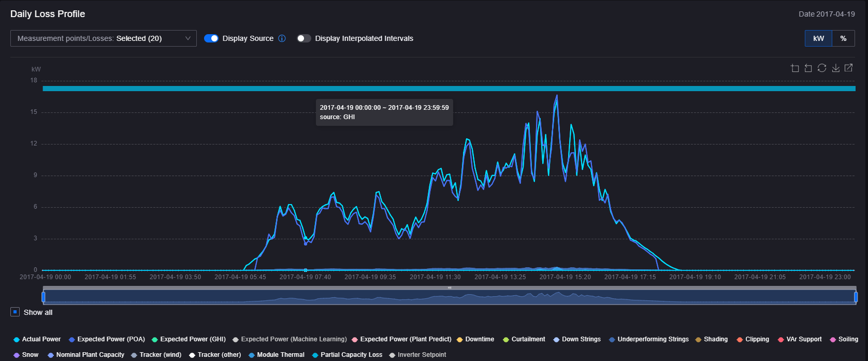
Task: Toggle Partial Capacity Loss legend entry
Action: click(x=347, y=355)
